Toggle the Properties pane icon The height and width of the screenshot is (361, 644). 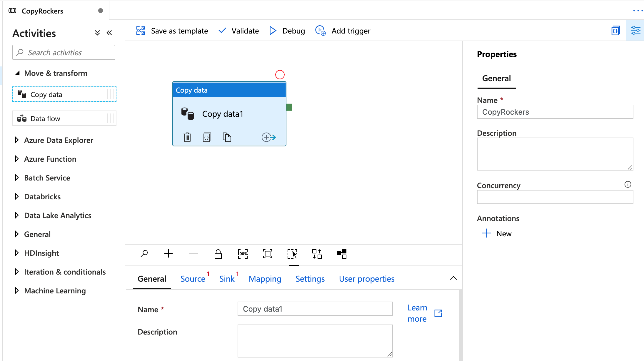tap(635, 30)
